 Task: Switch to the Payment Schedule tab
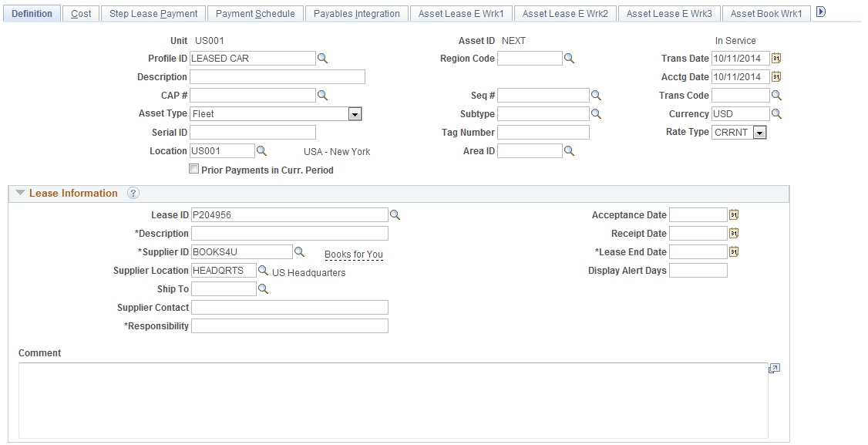pyautogui.click(x=255, y=13)
